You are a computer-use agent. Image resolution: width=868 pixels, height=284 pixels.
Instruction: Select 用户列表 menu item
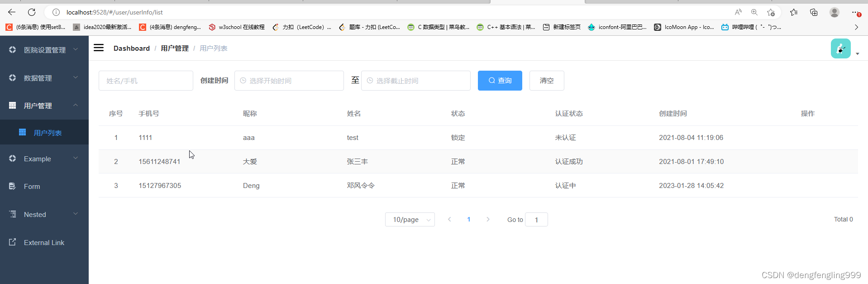coord(44,132)
